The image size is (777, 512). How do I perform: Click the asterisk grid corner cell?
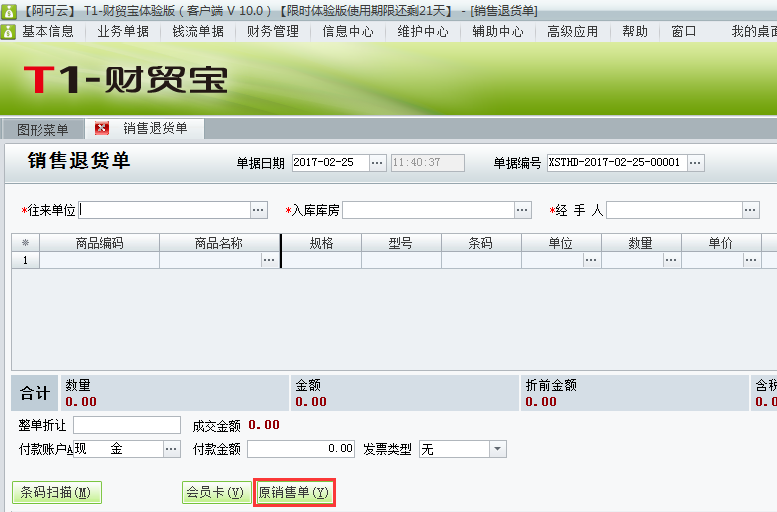pos(25,243)
